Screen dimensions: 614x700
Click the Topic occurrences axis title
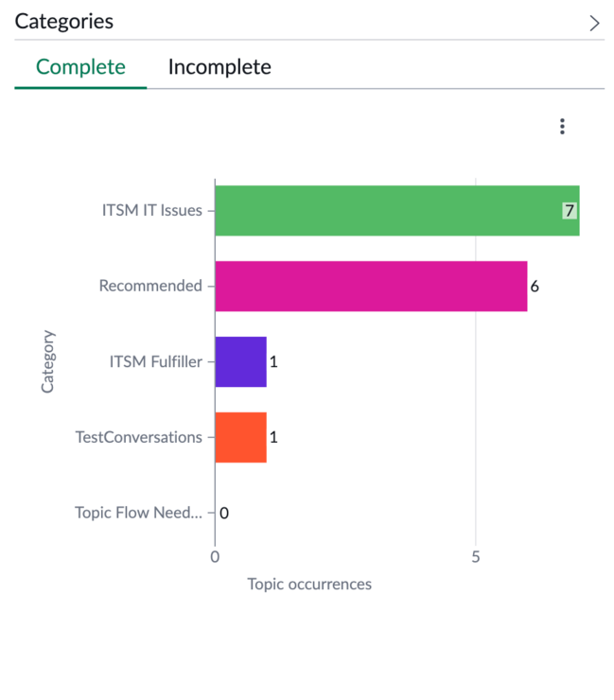point(309,584)
